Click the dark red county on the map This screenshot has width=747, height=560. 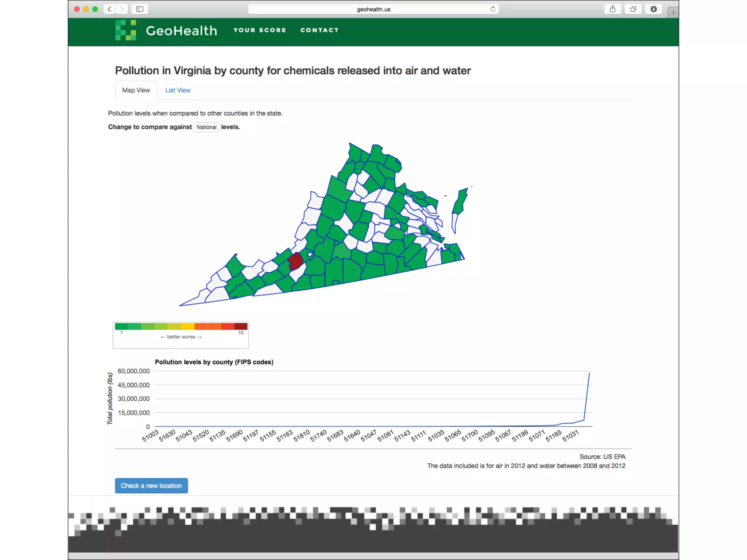pos(295,261)
